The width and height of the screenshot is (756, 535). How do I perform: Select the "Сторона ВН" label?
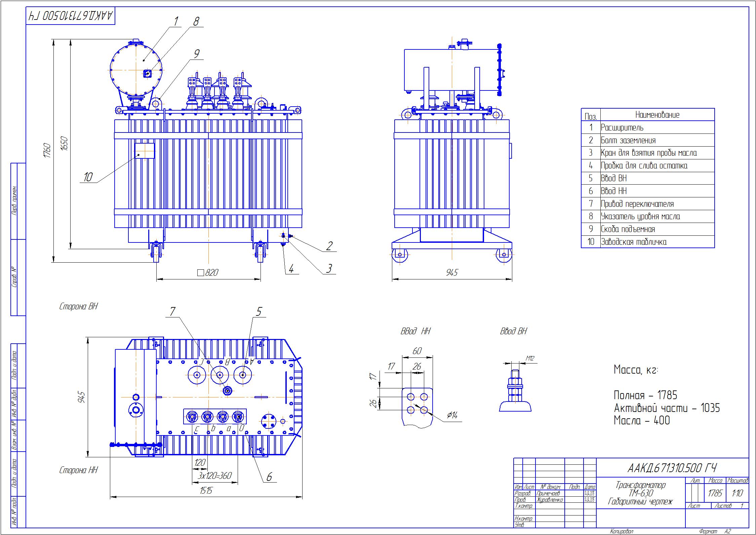78,306
